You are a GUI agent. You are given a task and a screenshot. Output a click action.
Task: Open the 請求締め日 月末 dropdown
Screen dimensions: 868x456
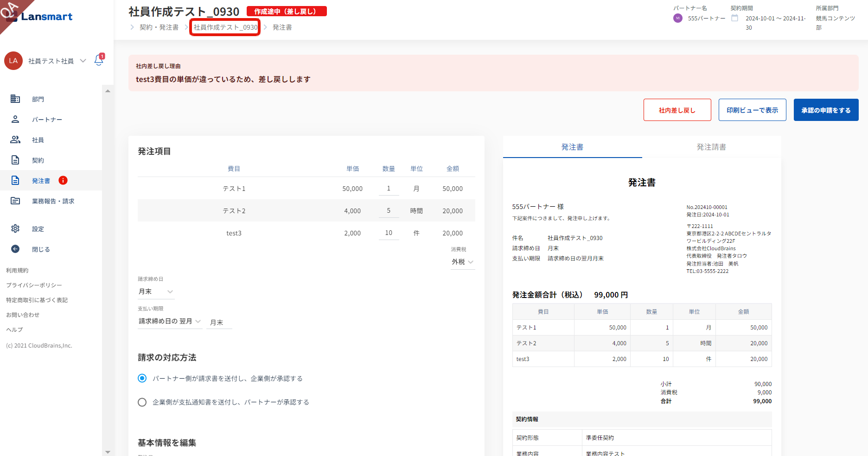coord(156,291)
